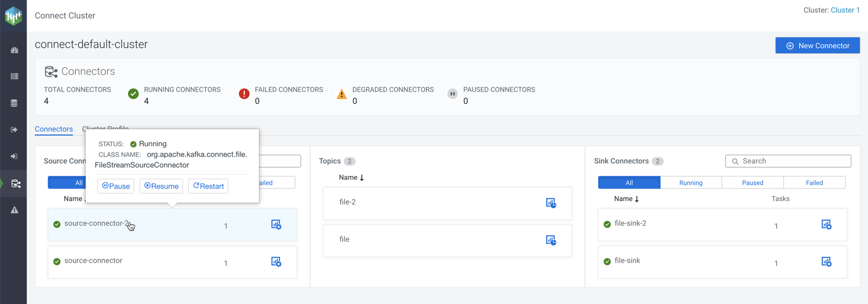The height and width of the screenshot is (304, 868).
Task: Select the source-connector-2 row name
Action: pyautogui.click(x=97, y=223)
